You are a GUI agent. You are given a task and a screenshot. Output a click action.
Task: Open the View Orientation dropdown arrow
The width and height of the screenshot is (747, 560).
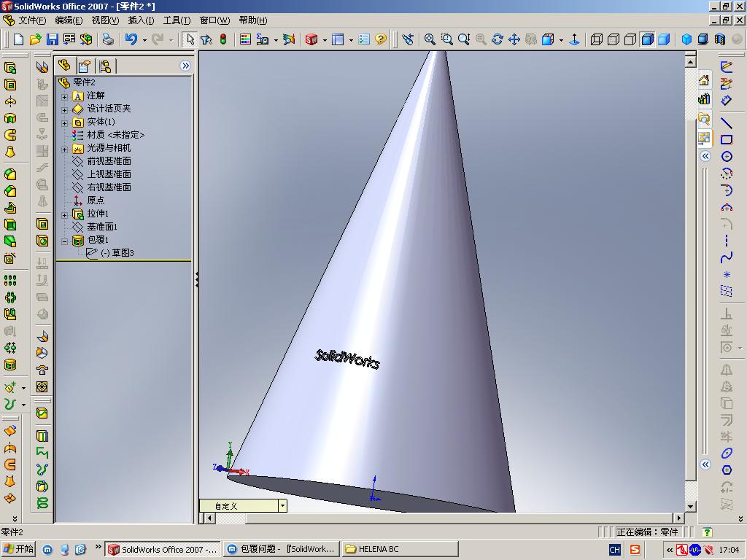click(561, 40)
